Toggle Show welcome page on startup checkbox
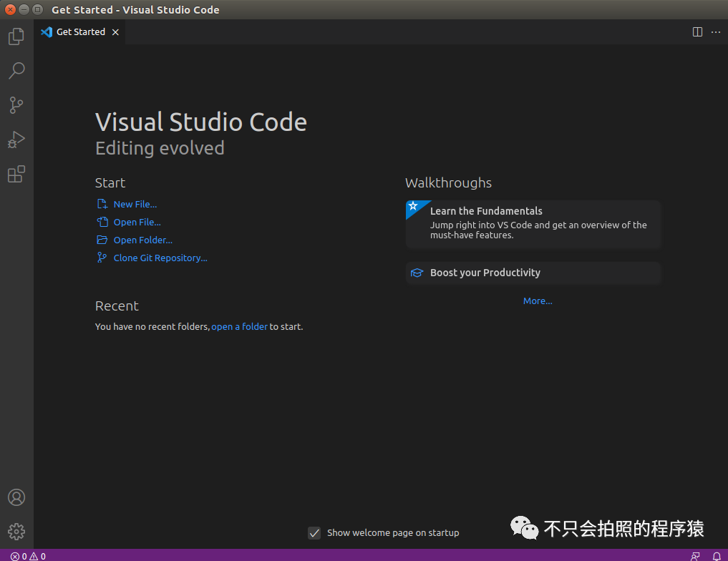The height and width of the screenshot is (561, 728). pos(314,532)
